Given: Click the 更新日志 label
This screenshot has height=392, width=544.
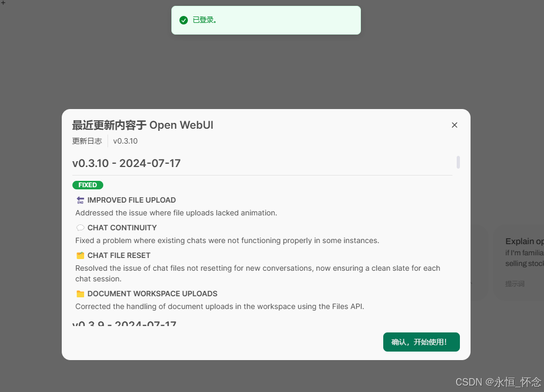Looking at the screenshot, I should pyautogui.click(x=87, y=141).
